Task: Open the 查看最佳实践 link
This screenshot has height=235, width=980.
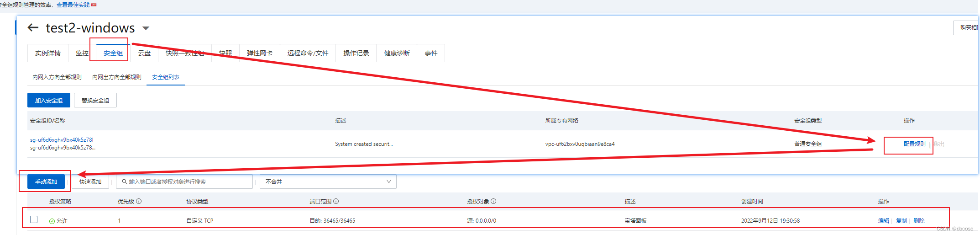Action: (73, 5)
